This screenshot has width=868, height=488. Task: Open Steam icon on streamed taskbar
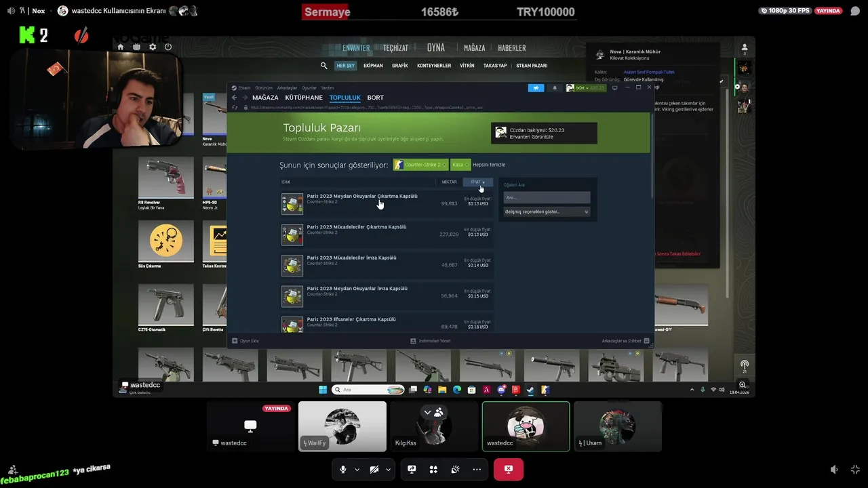pos(530,390)
